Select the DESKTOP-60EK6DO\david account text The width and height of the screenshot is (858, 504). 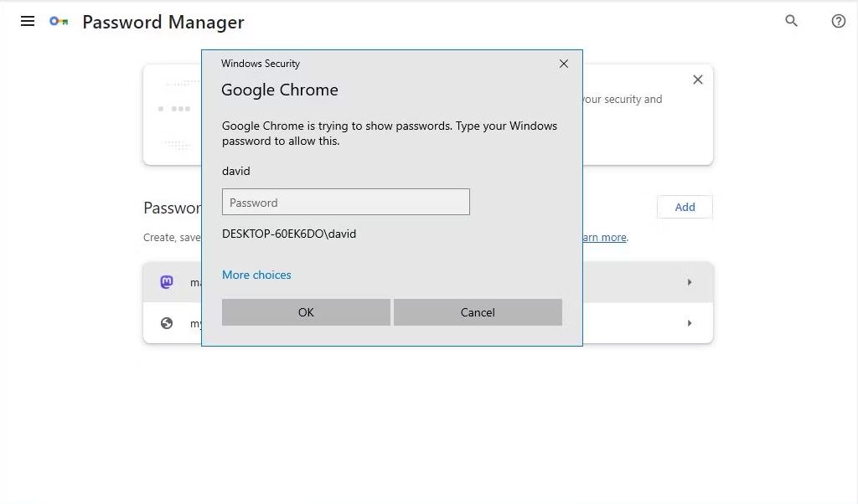click(289, 234)
